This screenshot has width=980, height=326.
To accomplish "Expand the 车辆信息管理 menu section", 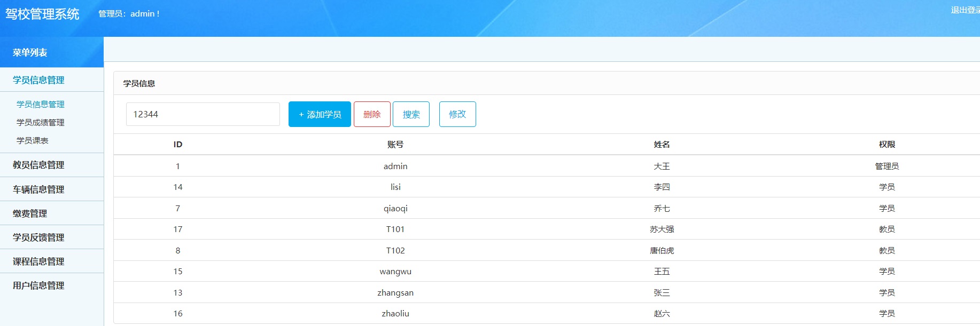I will (x=52, y=189).
